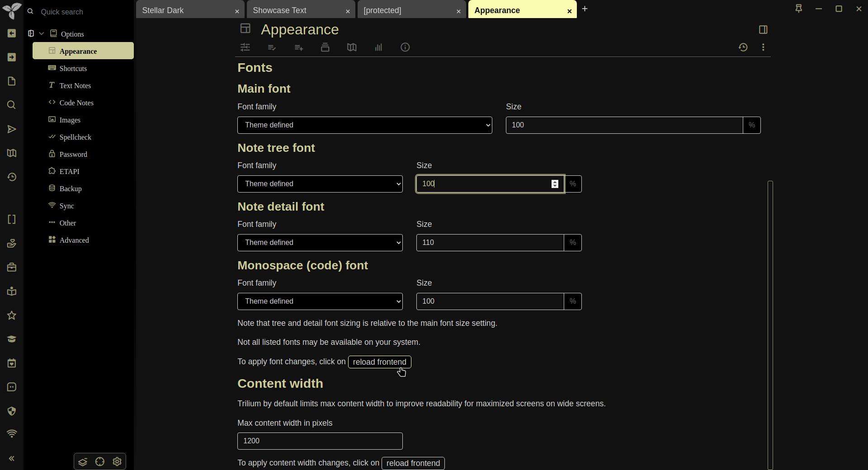The width and height of the screenshot is (868, 470).
Task: Open recent changes clock sidebar icon
Action: [12, 177]
